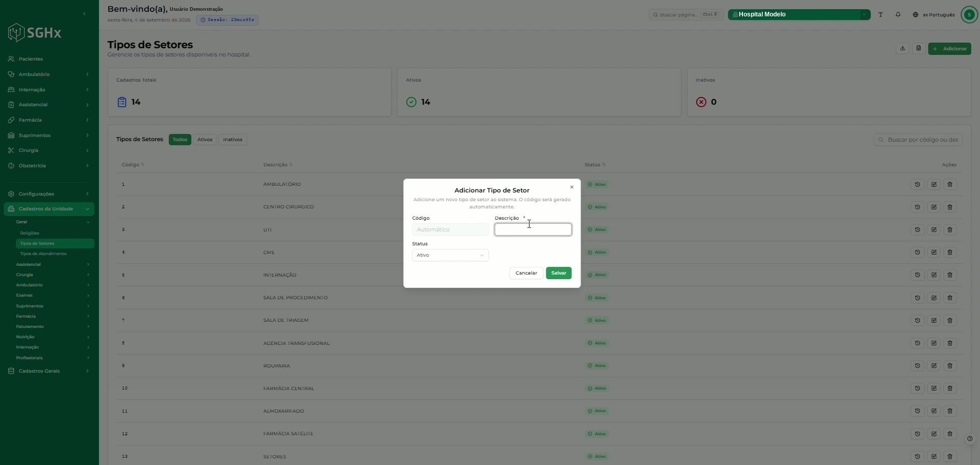This screenshot has height=465, width=980.
Task: Click the download export icon near Adicionar
Action: [x=903, y=48]
